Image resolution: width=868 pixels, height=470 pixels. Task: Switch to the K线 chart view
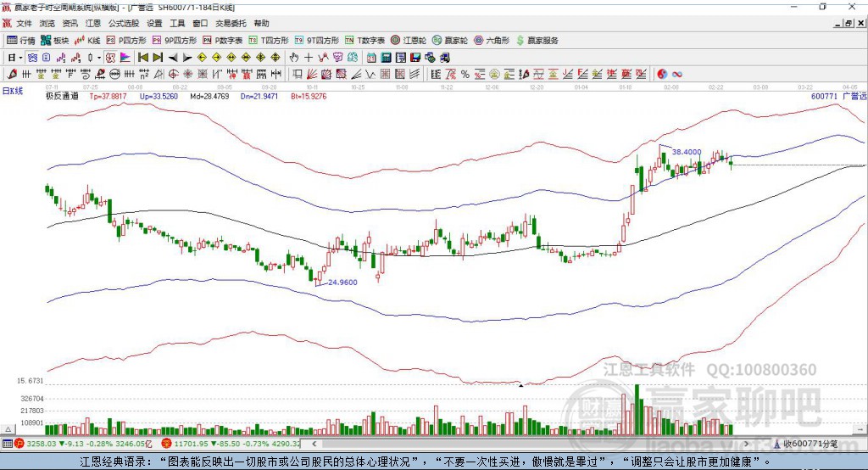[x=87, y=41]
